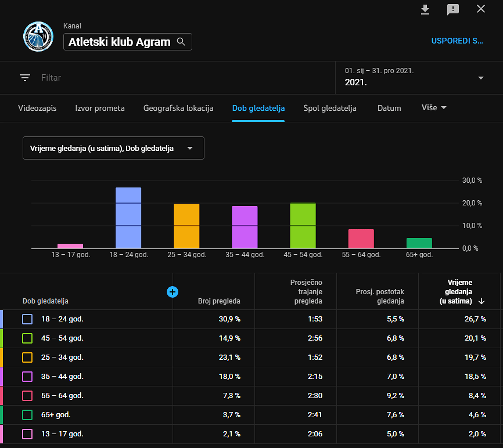Close the analytics panel with X

coord(481,9)
